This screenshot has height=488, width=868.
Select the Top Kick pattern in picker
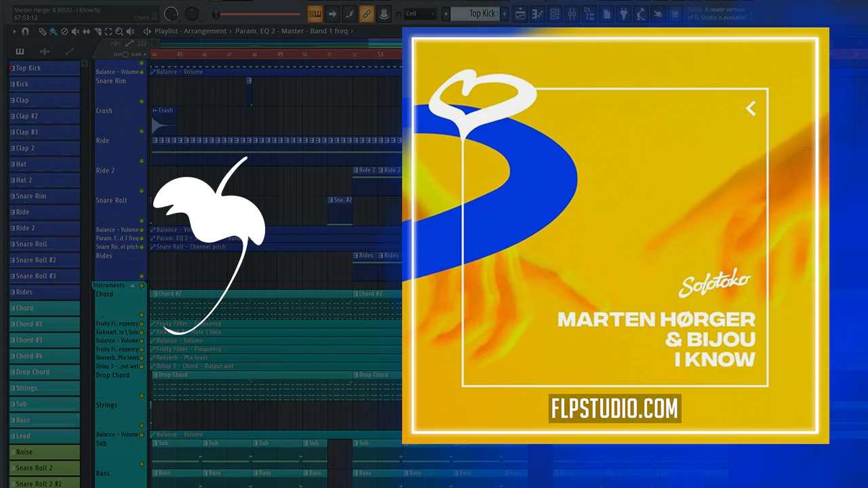tap(45, 68)
